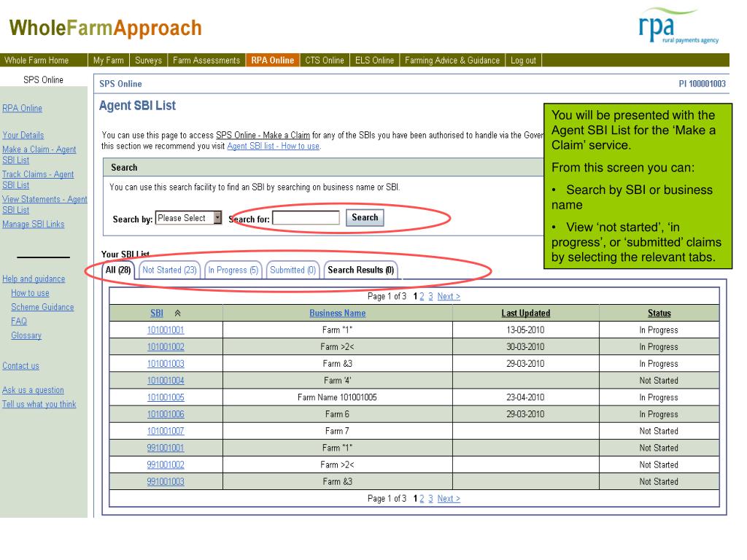747x560 pixels.
Task: Click the Search button
Action: click(365, 217)
